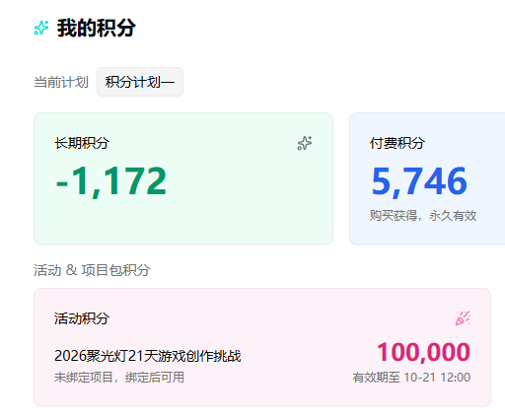Click the sparkle icon in the 长期积分 card
Viewport: 505px width, 420px height.
pyautogui.click(x=305, y=143)
